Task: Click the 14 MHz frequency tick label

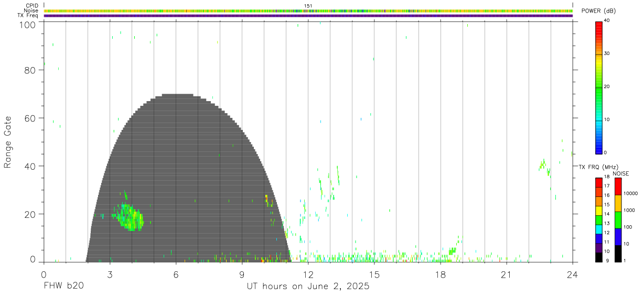Action: [x=607, y=214]
